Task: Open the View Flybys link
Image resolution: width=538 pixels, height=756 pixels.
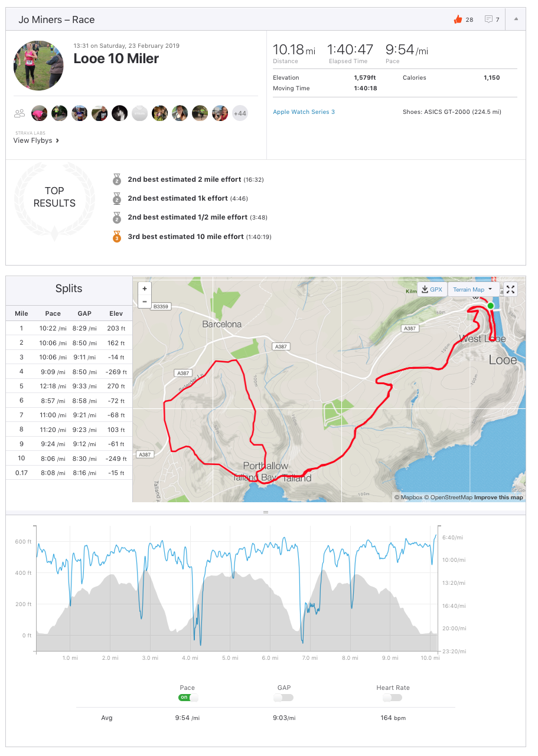Action: (37, 141)
